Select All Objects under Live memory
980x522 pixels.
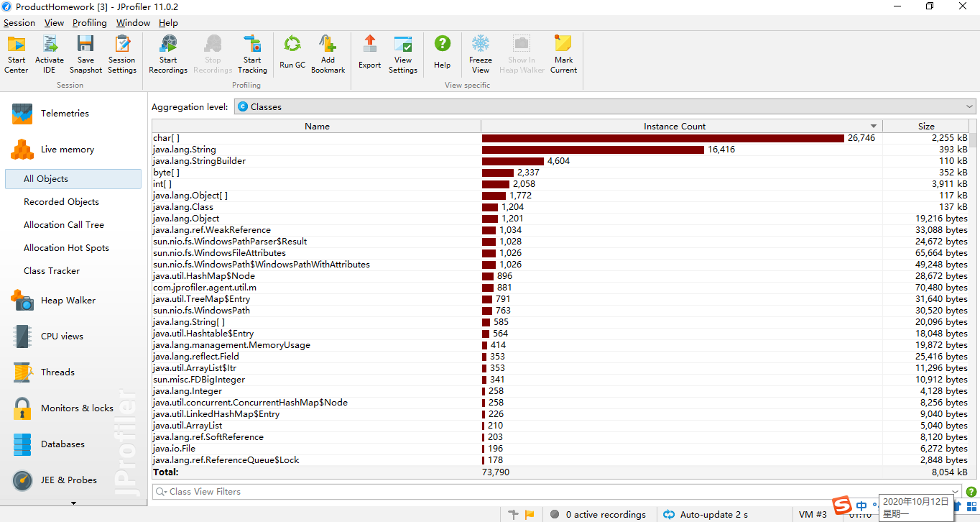(x=73, y=179)
